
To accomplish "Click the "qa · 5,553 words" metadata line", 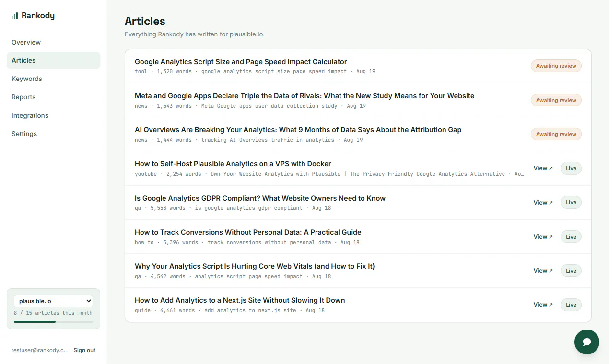I will [x=233, y=208].
